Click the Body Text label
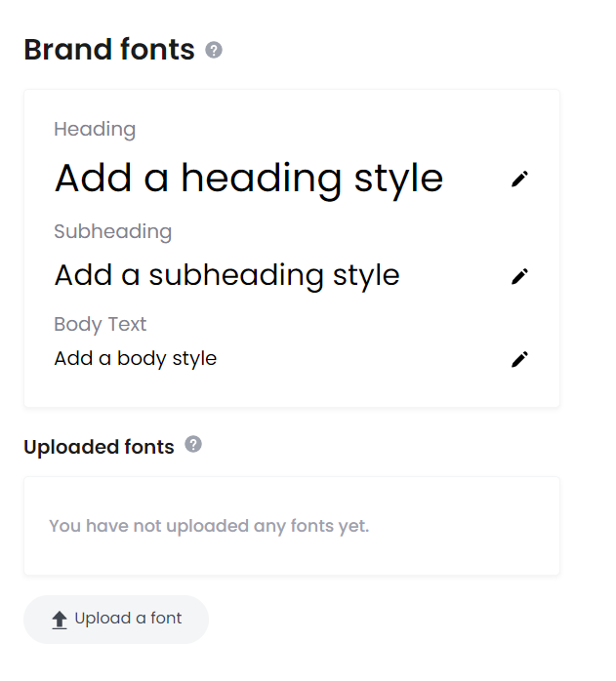616x681 pixels. coord(100,324)
